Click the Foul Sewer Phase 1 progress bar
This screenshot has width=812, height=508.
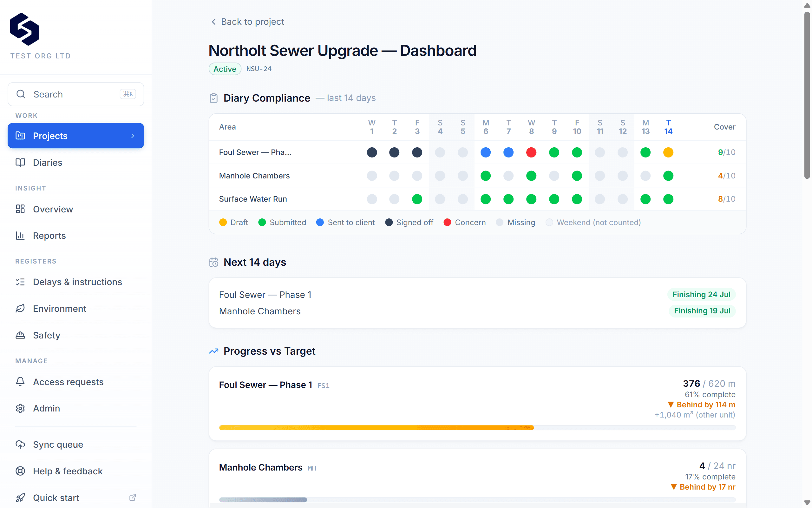(x=477, y=428)
